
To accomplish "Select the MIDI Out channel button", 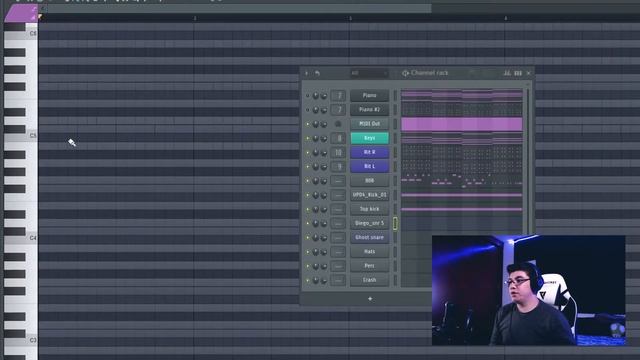I will pos(369,124).
